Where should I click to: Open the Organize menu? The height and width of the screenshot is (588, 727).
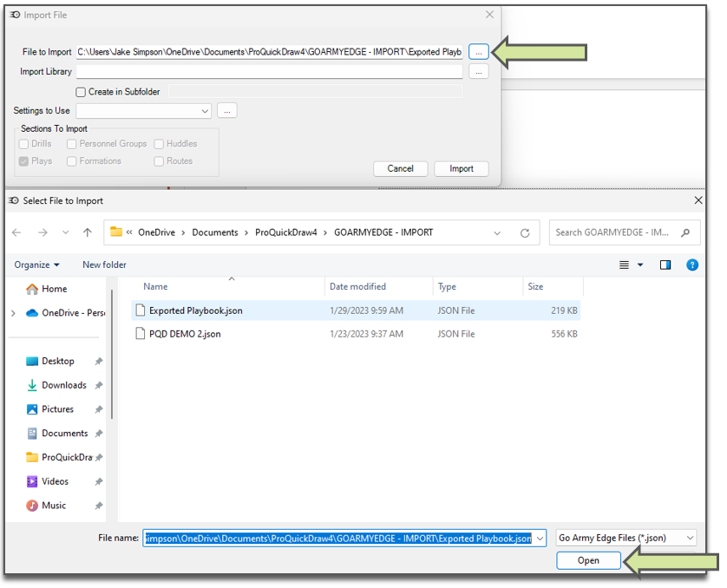37,265
